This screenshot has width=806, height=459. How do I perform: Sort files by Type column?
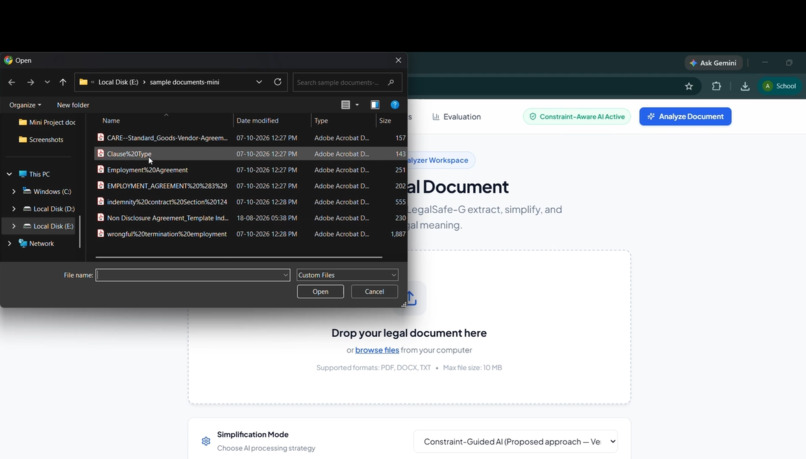321,121
